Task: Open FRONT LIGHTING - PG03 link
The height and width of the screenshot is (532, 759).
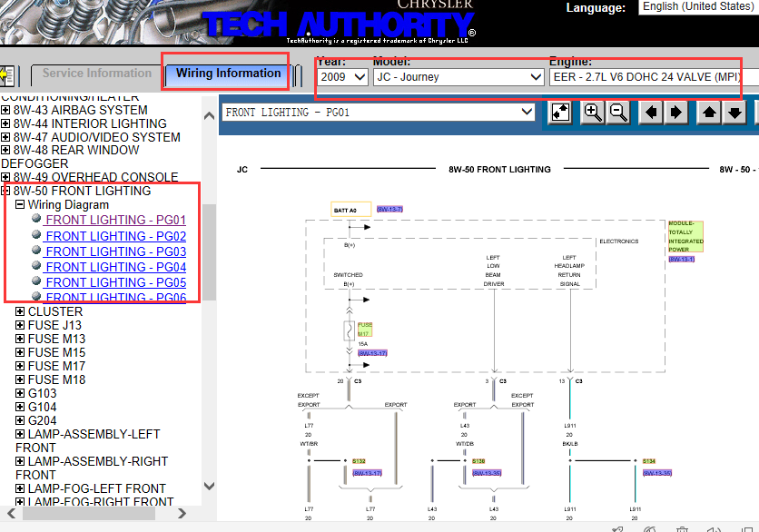Action: point(115,251)
